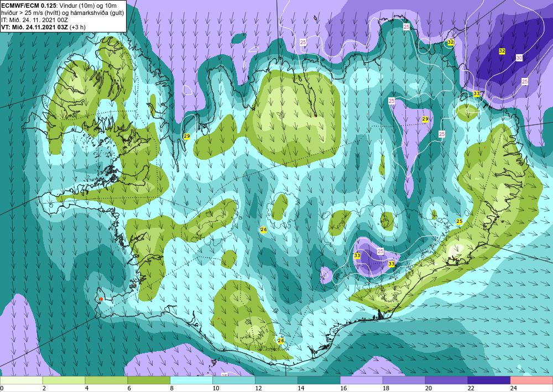
Task: Select the "IT: Mið. 24. 11. 2021 00Z" line
Action: click(34, 21)
